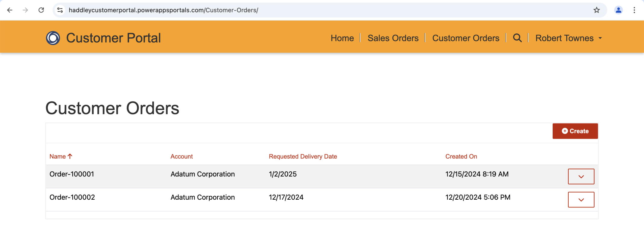Viewport: 644px width, 234px height.
Task: Sort by Requested Delivery Date column
Action: [x=303, y=157]
